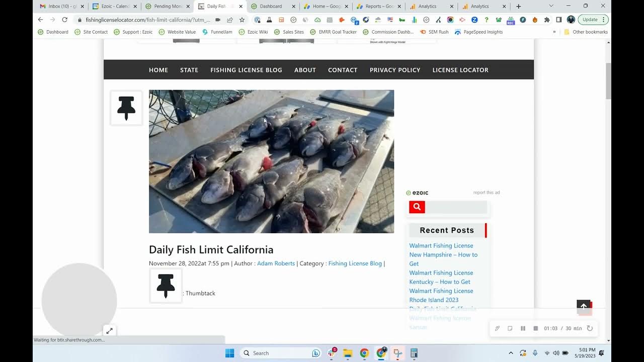Expand the webcam bubble with the arrows icon
This screenshot has height=362, width=644.
pyautogui.click(x=109, y=330)
